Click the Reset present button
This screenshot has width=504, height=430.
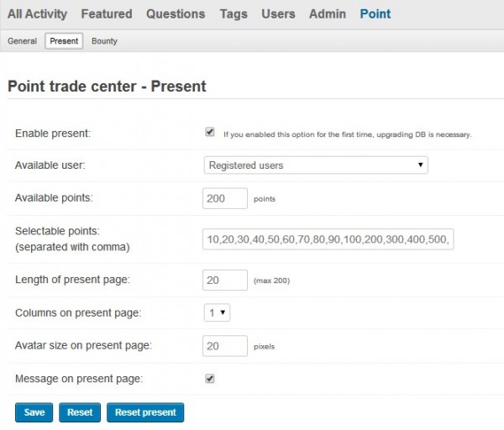[145, 412]
